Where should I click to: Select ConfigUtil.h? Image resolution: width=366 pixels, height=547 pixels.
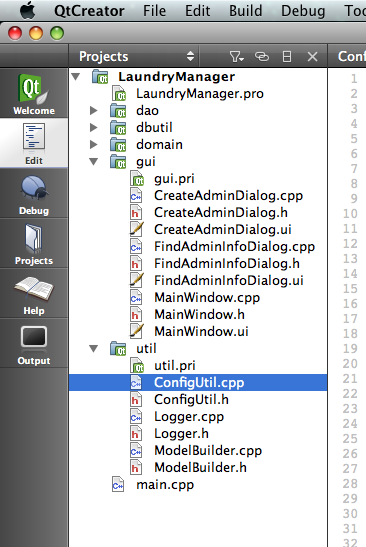coord(191,399)
